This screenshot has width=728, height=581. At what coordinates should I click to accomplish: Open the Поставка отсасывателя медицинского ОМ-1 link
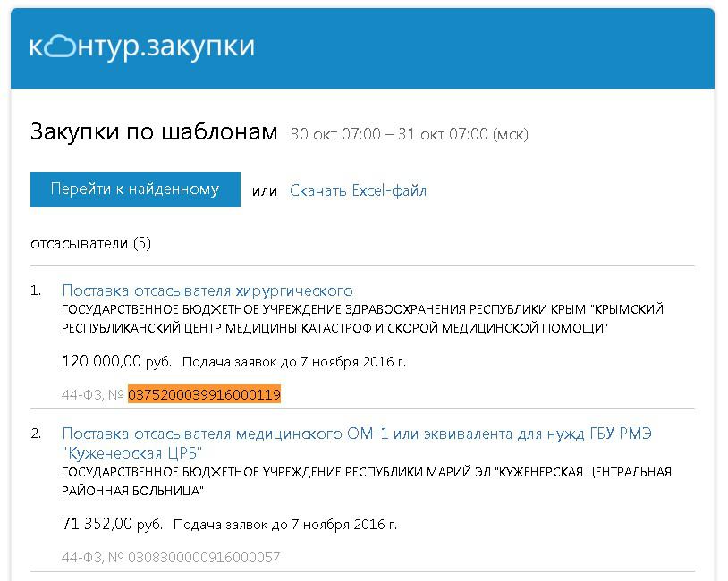pyautogui.click(x=357, y=443)
